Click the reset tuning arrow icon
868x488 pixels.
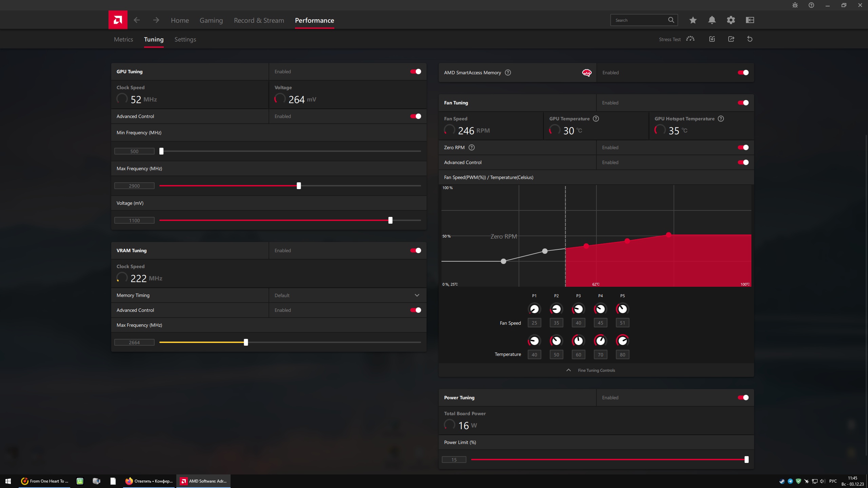[x=750, y=39]
